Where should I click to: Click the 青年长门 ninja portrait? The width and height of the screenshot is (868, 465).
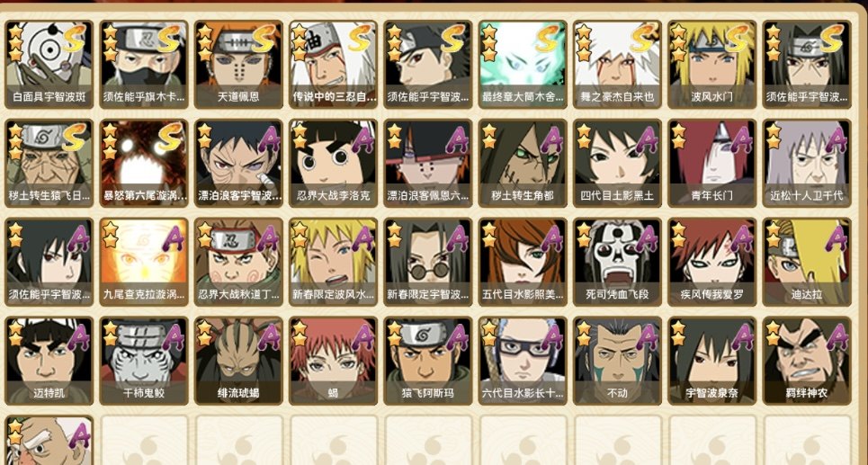click(x=711, y=164)
